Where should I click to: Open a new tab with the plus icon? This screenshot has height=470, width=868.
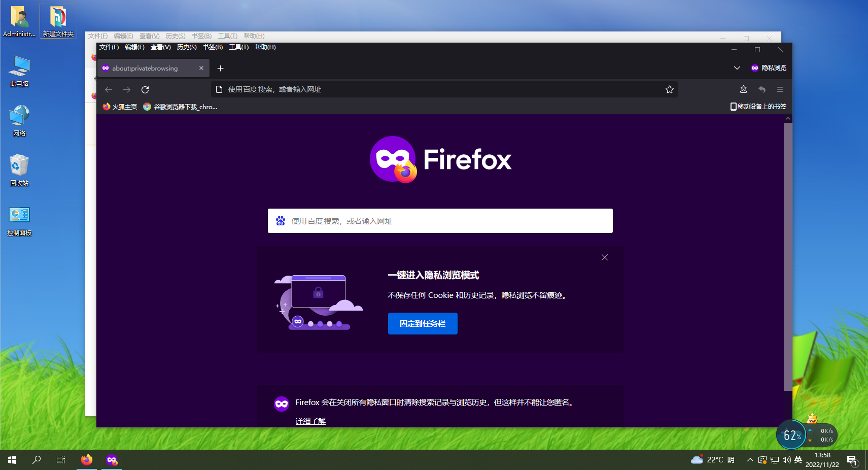pyautogui.click(x=220, y=69)
